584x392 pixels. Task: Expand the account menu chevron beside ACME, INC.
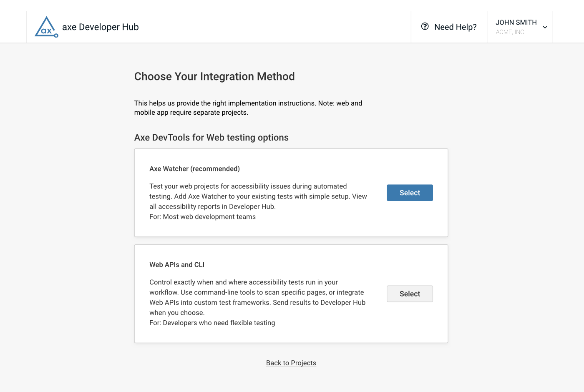click(545, 27)
